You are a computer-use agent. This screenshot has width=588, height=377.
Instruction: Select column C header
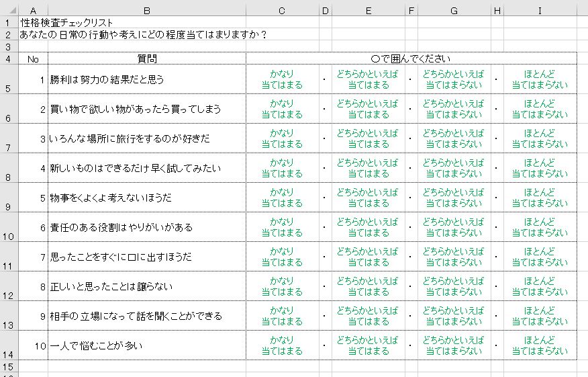pyautogui.click(x=283, y=11)
